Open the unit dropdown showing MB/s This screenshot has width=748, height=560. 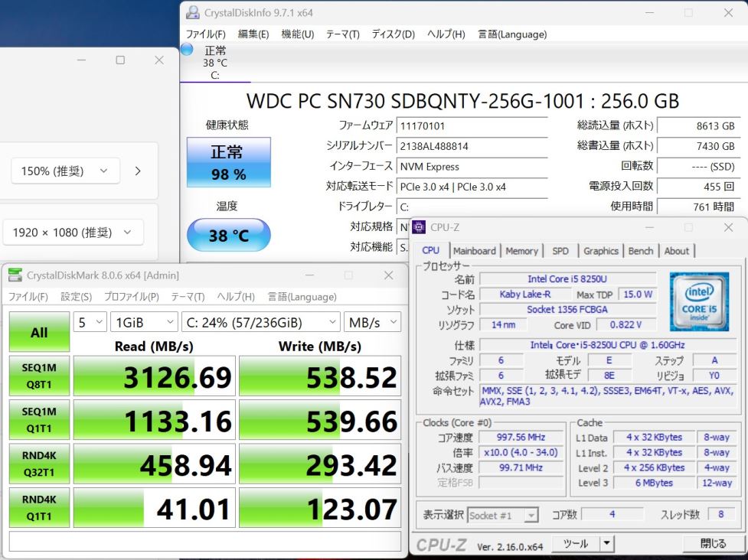tap(372, 322)
